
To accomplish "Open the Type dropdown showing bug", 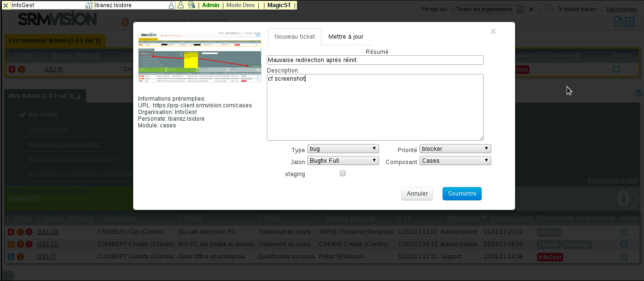I will [343, 149].
